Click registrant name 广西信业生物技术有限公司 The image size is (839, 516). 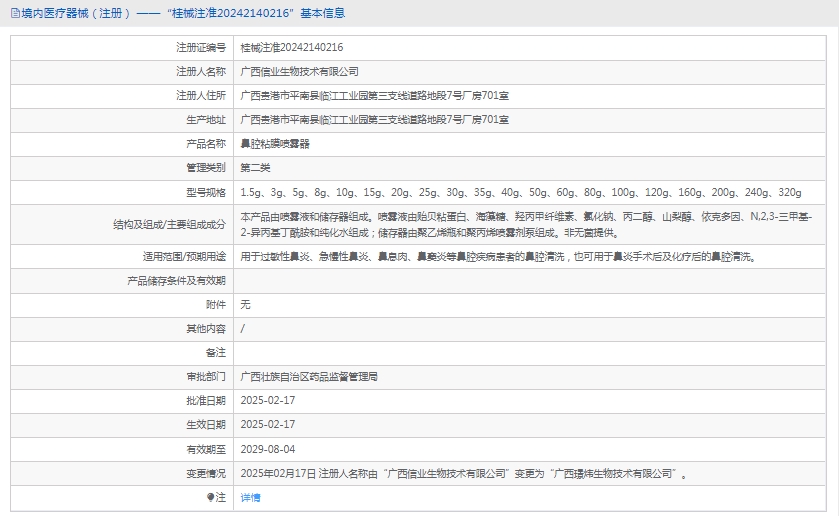pos(299,71)
